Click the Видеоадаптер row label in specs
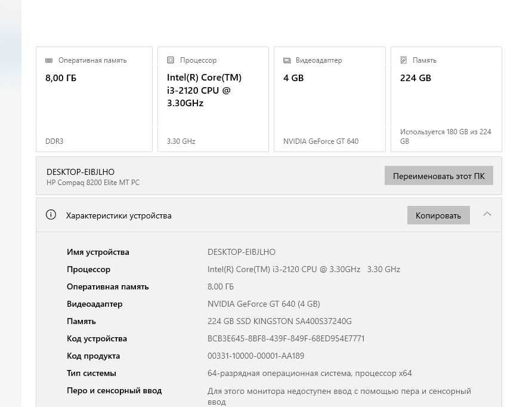 tap(95, 304)
